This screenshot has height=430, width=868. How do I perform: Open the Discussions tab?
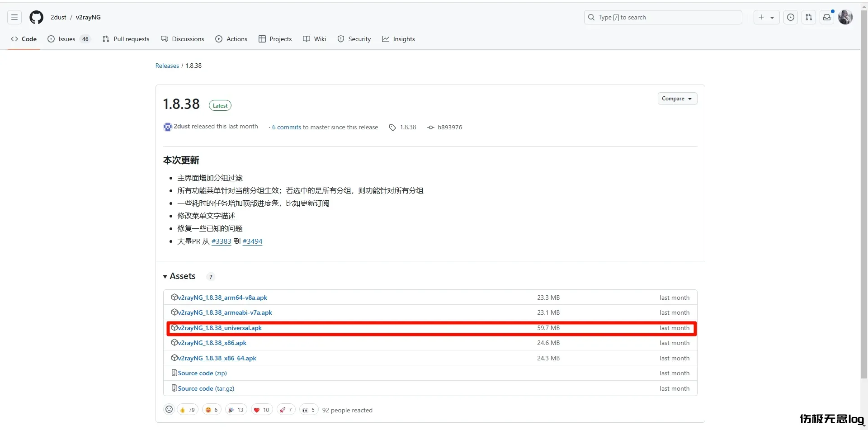(183, 39)
